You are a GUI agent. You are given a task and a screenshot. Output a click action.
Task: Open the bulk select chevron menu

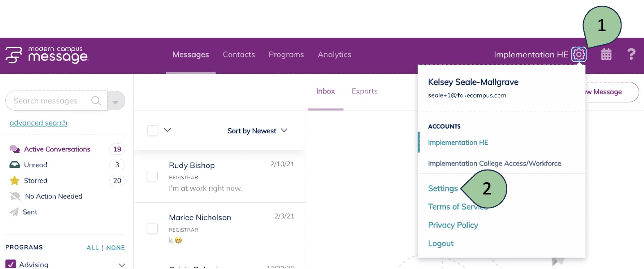[167, 130]
